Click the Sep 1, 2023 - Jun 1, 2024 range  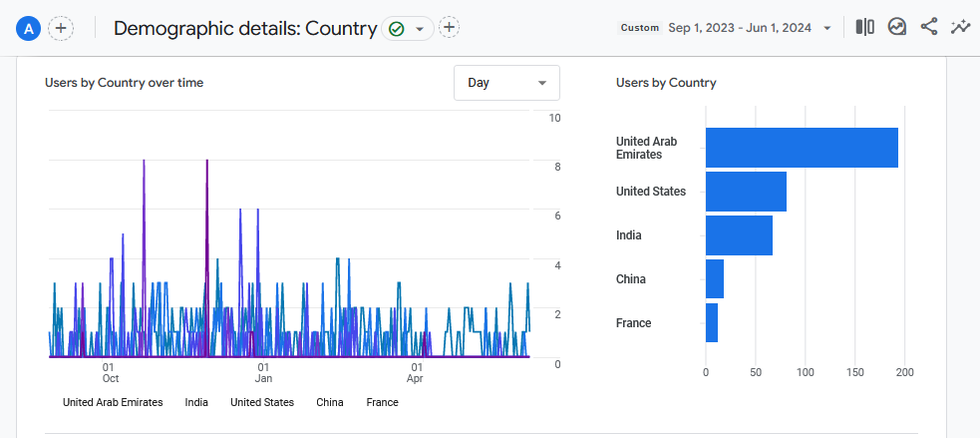tap(741, 28)
